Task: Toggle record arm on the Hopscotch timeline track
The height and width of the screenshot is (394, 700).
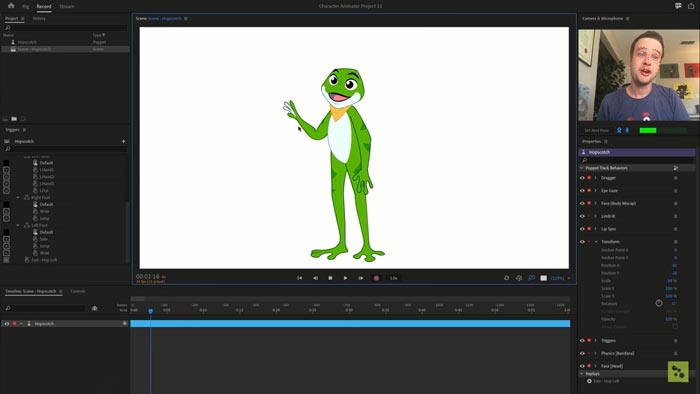Action: tap(14, 323)
